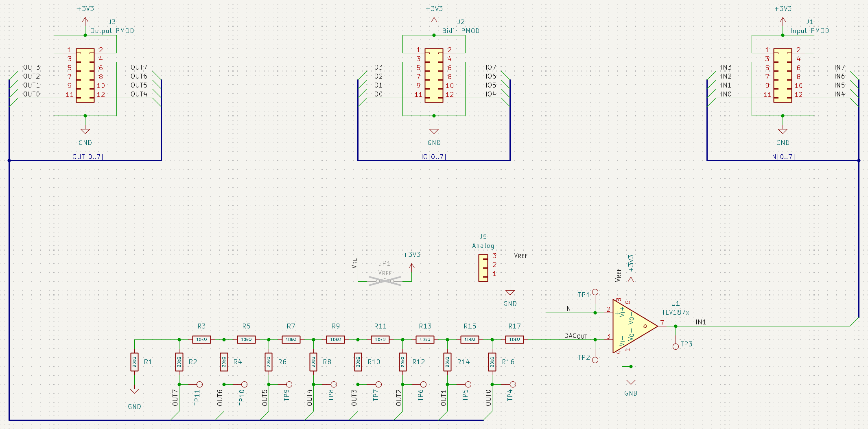This screenshot has width=868, height=429.
Task: Click the vertical +3V3 label above U1
Action: tap(631, 263)
